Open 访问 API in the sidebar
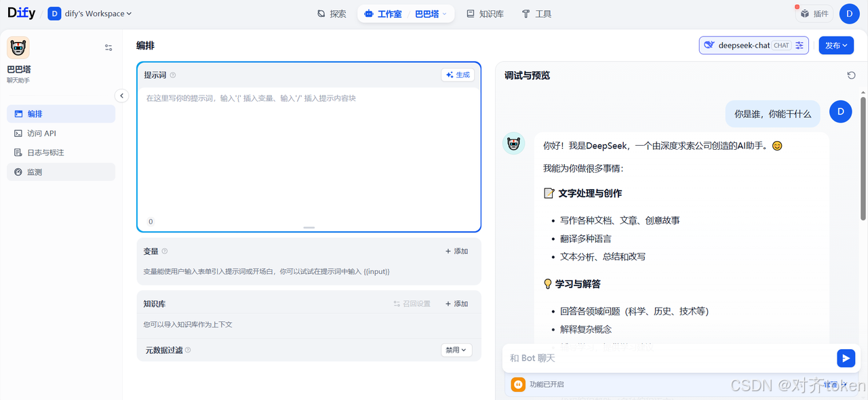This screenshot has width=868, height=400. pyautogui.click(x=61, y=134)
